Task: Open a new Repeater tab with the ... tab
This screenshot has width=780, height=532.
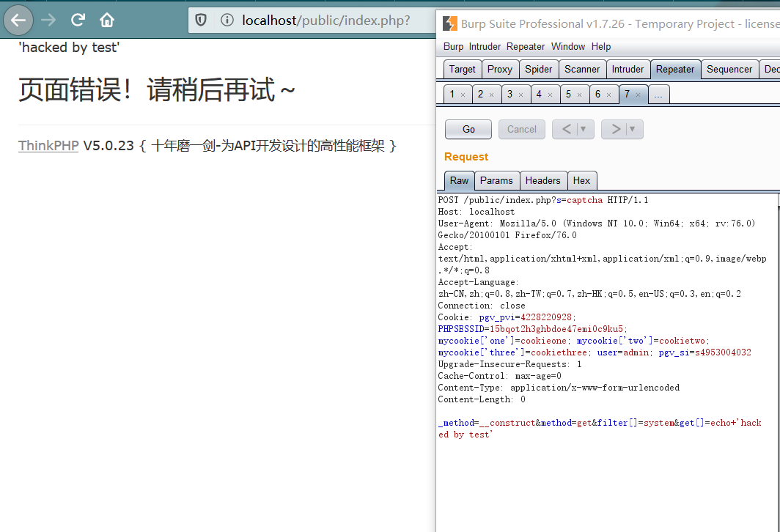Action: (x=658, y=94)
